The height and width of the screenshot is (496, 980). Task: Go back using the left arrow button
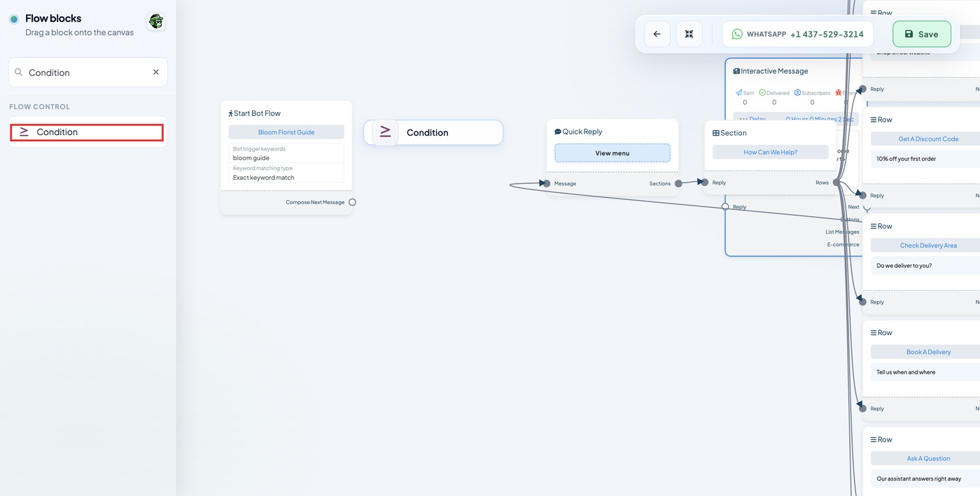tap(657, 34)
